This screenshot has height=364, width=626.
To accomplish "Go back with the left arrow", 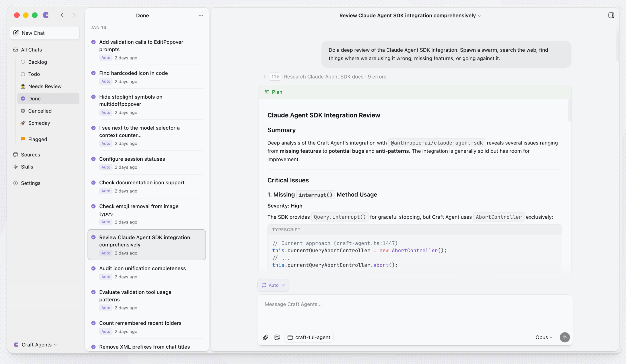I will tap(62, 15).
